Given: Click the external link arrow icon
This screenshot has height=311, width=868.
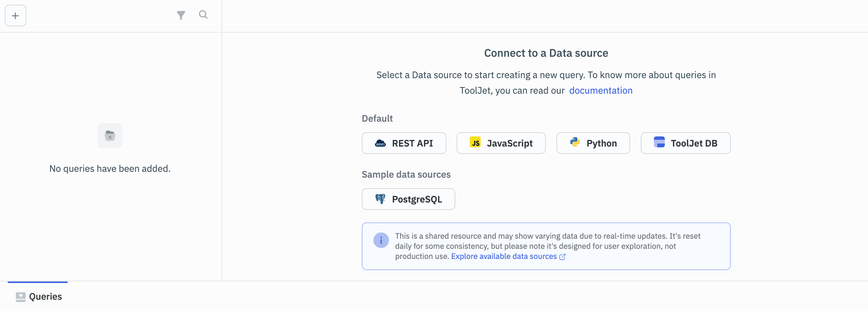Looking at the screenshot, I should (562, 257).
